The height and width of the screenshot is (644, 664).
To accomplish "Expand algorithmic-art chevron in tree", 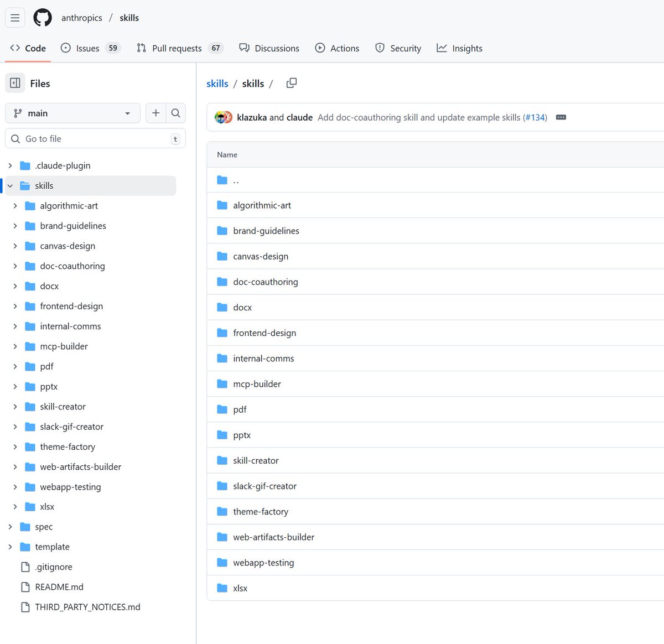I will [x=15, y=206].
